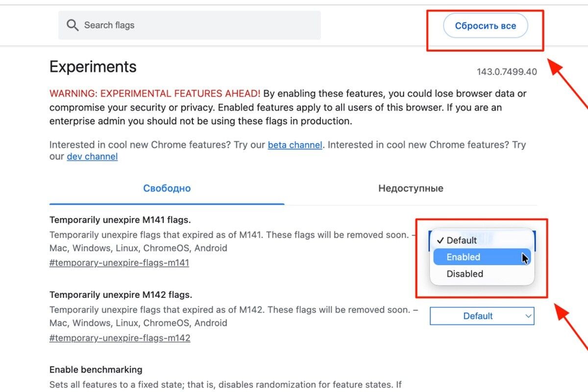Image resolution: width=588 pixels, height=392 pixels.
Task: Focus the Search flags input field
Action: pos(196,25)
